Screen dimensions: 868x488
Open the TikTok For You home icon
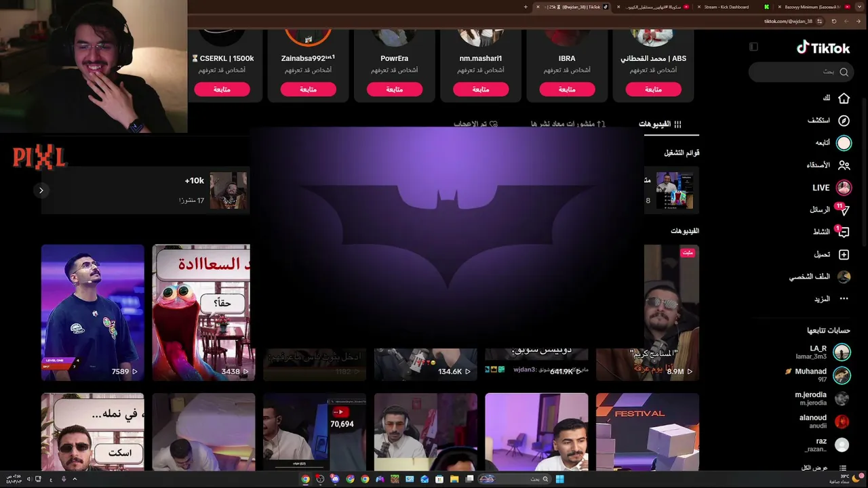(844, 98)
